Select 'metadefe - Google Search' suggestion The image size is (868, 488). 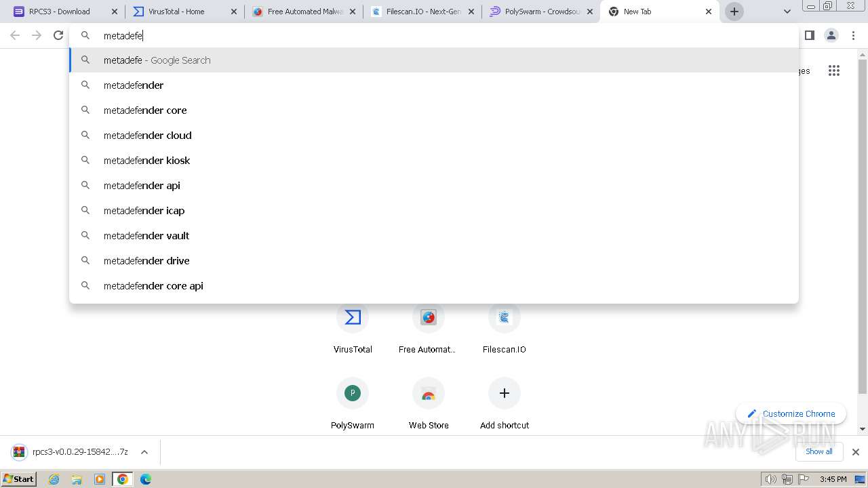434,60
